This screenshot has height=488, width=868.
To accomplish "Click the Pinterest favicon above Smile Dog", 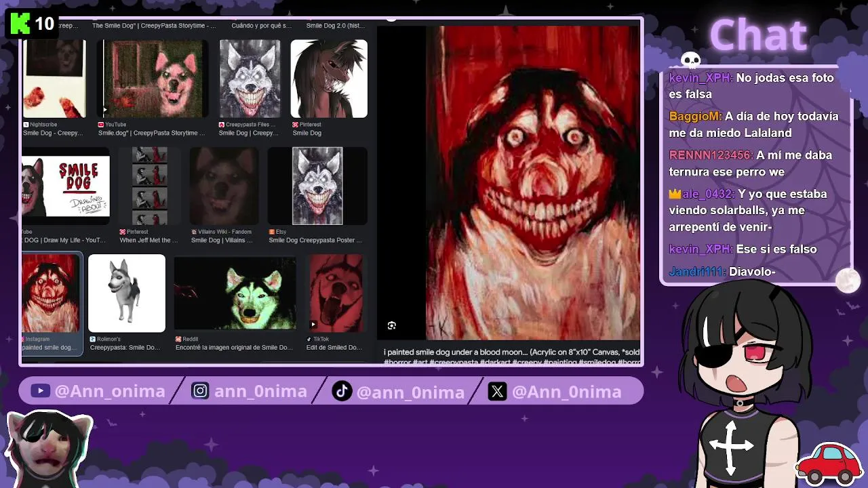I will coord(295,125).
